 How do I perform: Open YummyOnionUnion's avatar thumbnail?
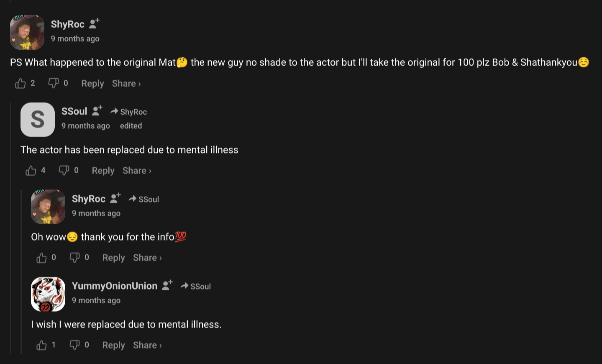pyautogui.click(x=48, y=294)
